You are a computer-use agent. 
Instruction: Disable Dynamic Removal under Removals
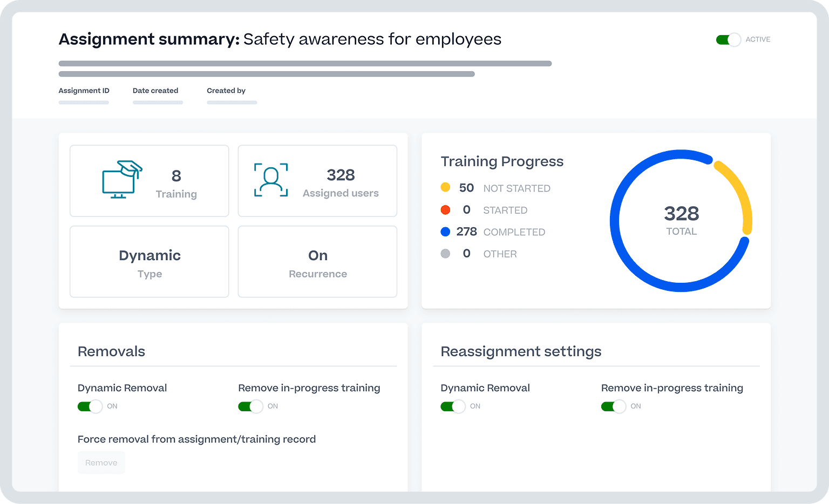click(90, 406)
